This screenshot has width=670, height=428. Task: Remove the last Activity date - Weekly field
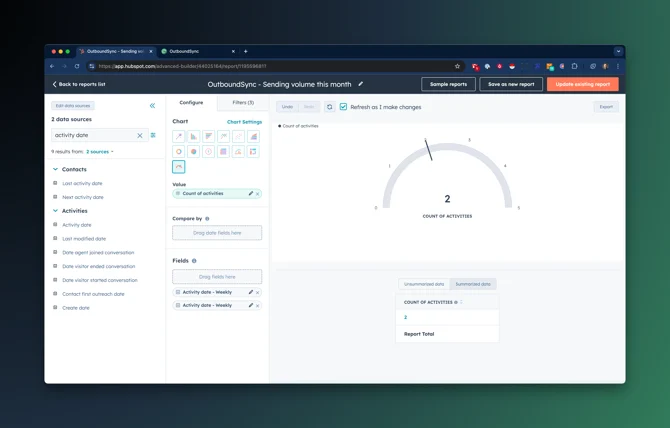point(258,306)
